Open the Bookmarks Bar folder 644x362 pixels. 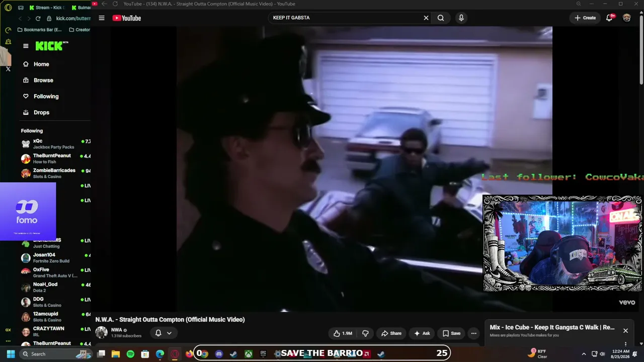click(x=39, y=30)
